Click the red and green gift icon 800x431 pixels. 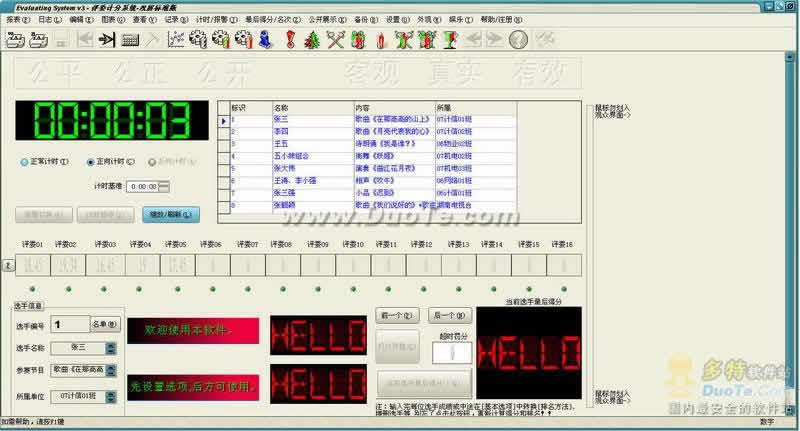pyautogui.click(x=359, y=40)
